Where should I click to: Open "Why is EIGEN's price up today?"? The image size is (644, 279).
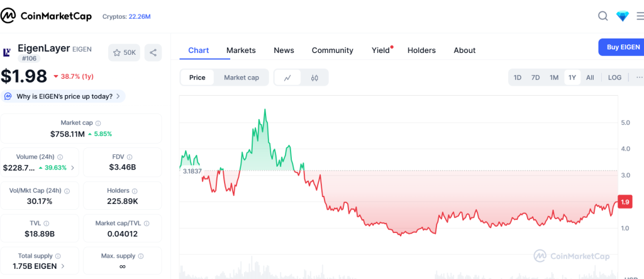pos(64,96)
